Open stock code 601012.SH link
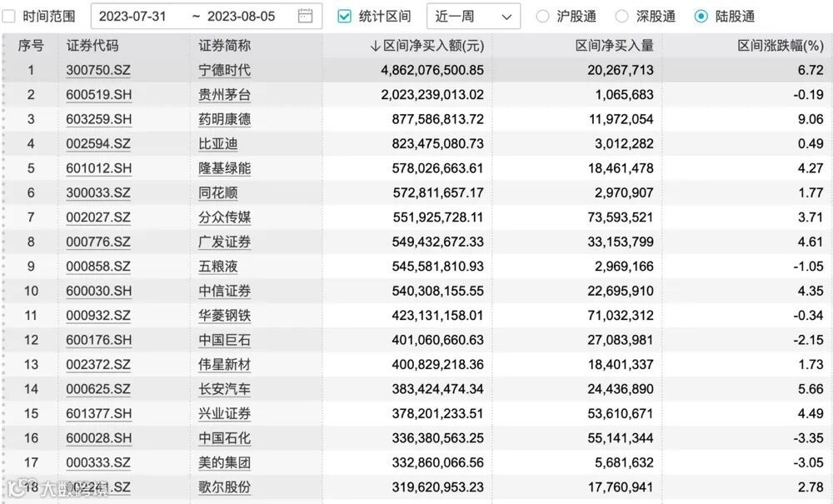833x504 pixels. pyautogui.click(x=99, y=168)
